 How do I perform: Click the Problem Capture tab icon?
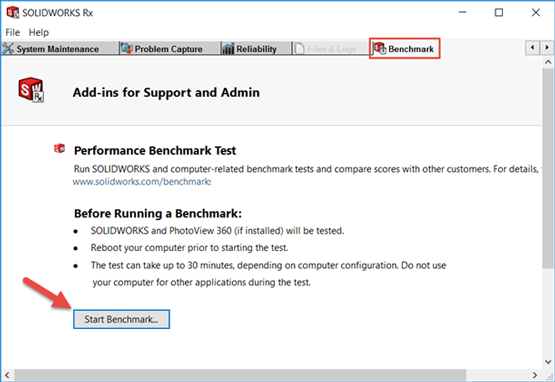(126, 48)
